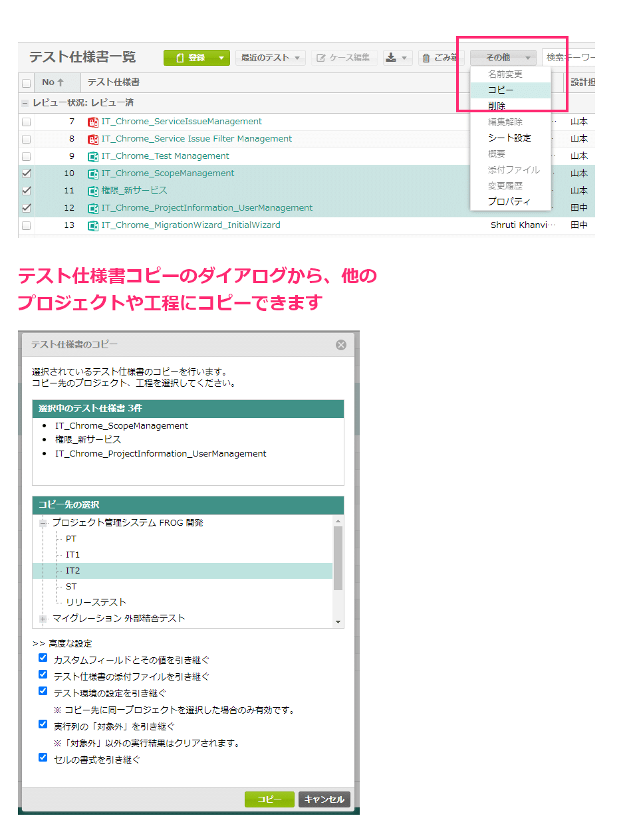
Task: Click the ケース編集 button
Action: 343,58
